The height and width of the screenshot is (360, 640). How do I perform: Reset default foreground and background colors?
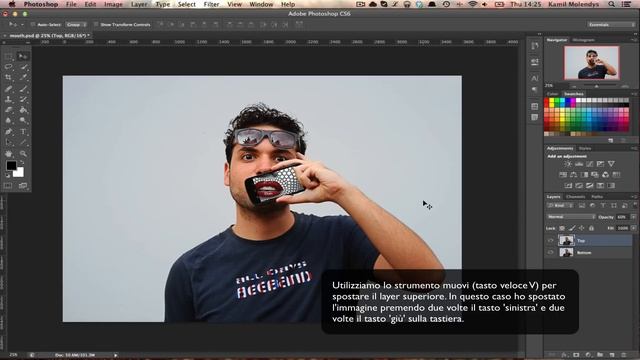(8, 176)
